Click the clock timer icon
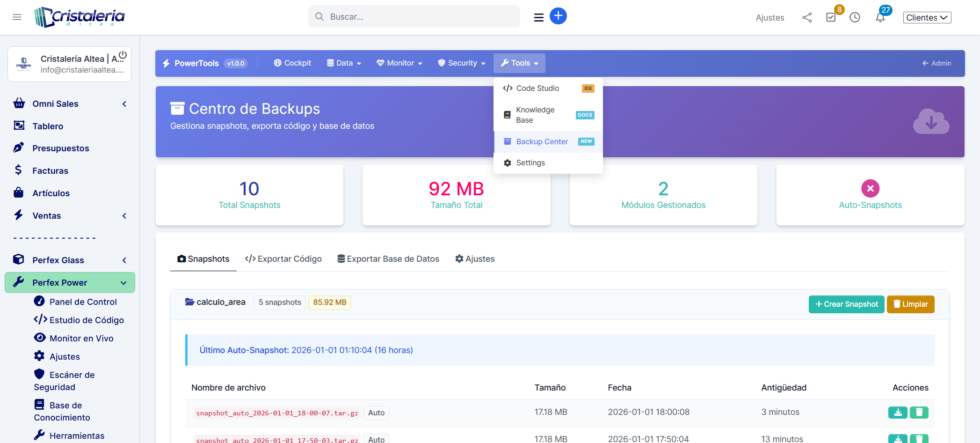 (855, 18)
